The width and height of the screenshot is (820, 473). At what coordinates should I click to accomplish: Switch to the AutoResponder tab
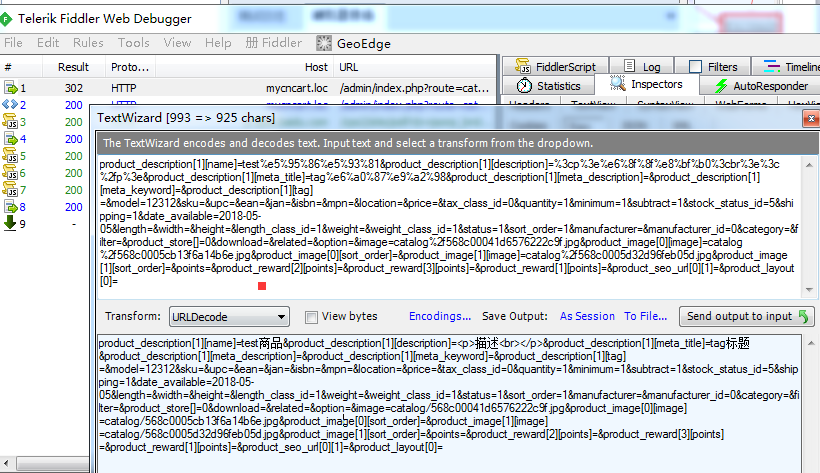759,86
